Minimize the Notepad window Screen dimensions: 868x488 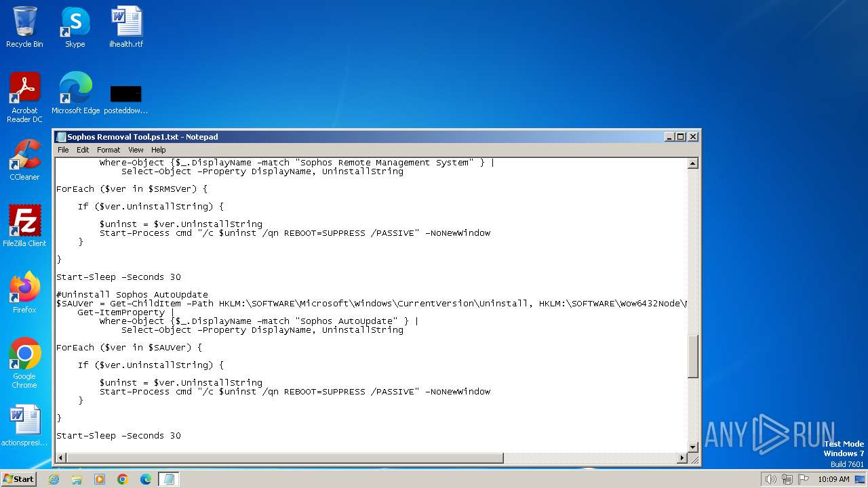[669, 137]
